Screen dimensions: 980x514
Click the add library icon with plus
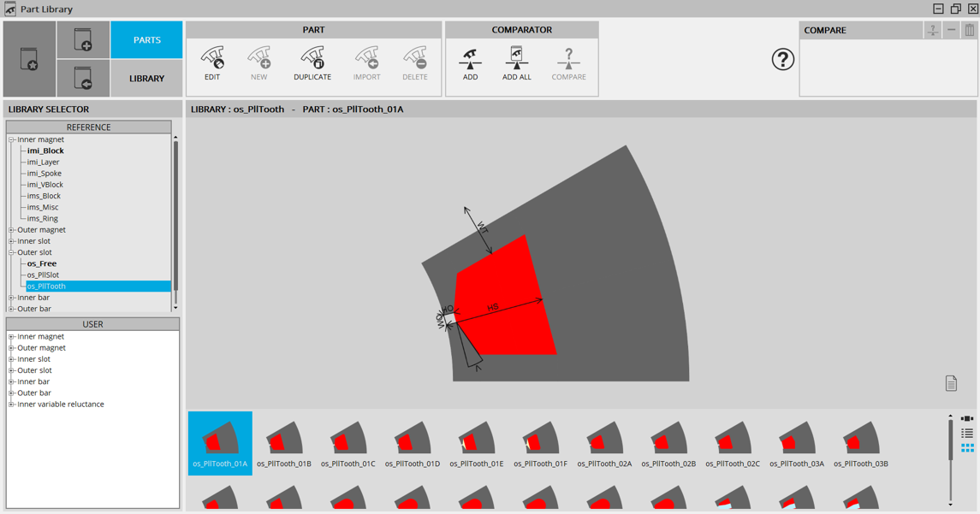(x=83, y=40)
